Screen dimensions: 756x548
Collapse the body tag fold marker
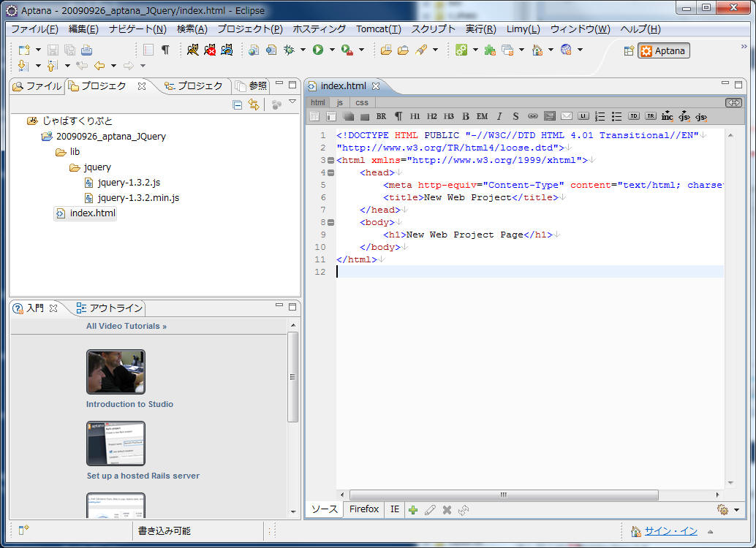[330, 223]
